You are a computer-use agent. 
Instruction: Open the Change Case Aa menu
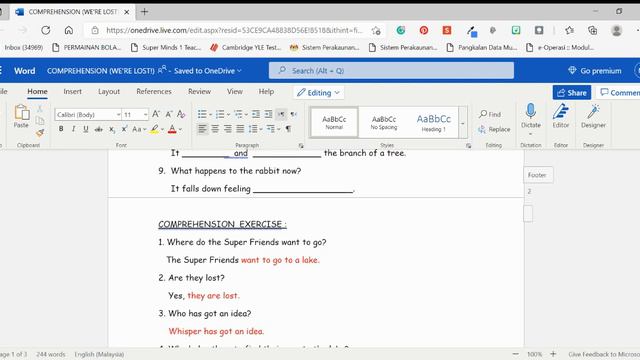pos(139,129)
